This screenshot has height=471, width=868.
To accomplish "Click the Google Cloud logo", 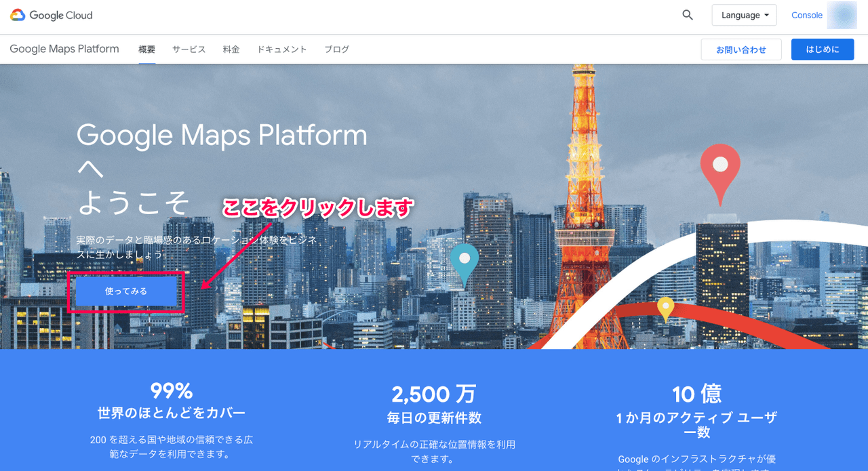I will (x=52, y=15).
